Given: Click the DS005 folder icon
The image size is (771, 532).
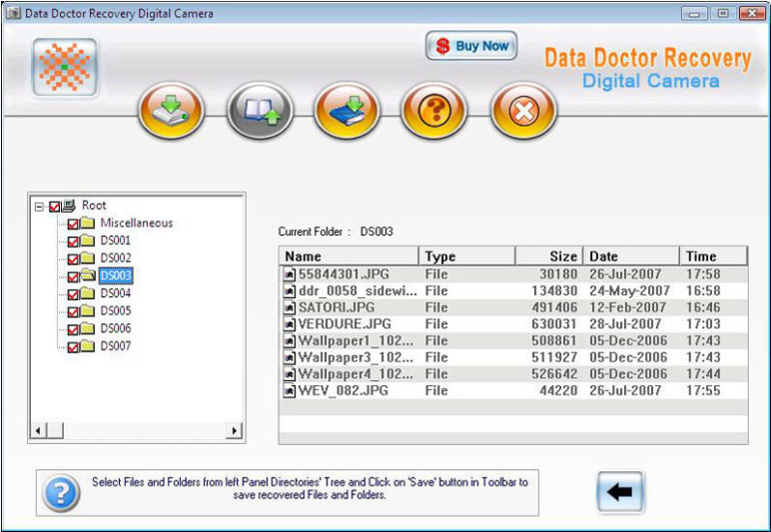Looking at the screenshot, I should 87,310.
